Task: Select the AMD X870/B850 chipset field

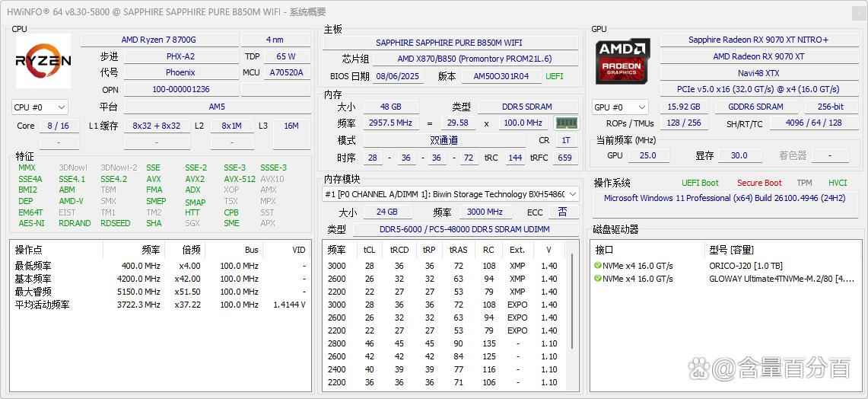Action: [x=475, y=59]
